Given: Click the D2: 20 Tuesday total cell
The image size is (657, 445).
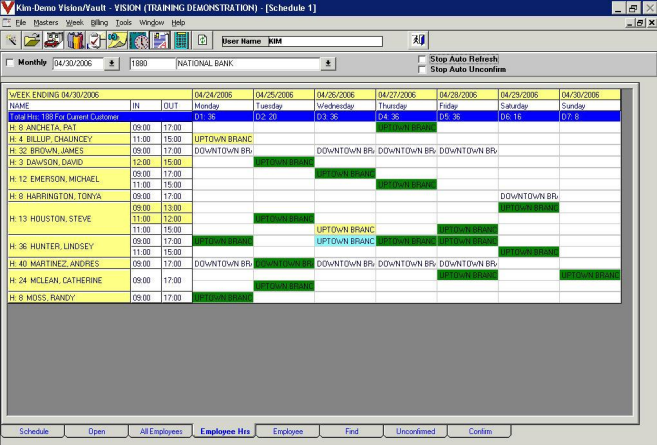Looking at the screenshot, I should pos(284,116).
